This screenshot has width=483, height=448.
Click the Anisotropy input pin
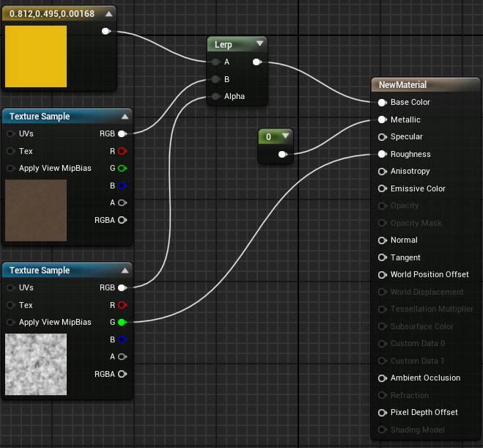point(383,172)
